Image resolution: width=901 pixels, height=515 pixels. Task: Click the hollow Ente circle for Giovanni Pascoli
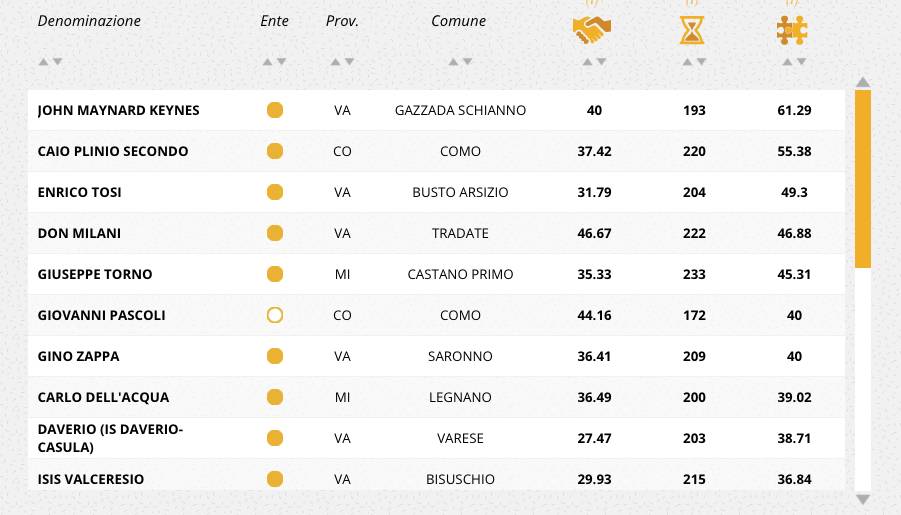point(275,315)
